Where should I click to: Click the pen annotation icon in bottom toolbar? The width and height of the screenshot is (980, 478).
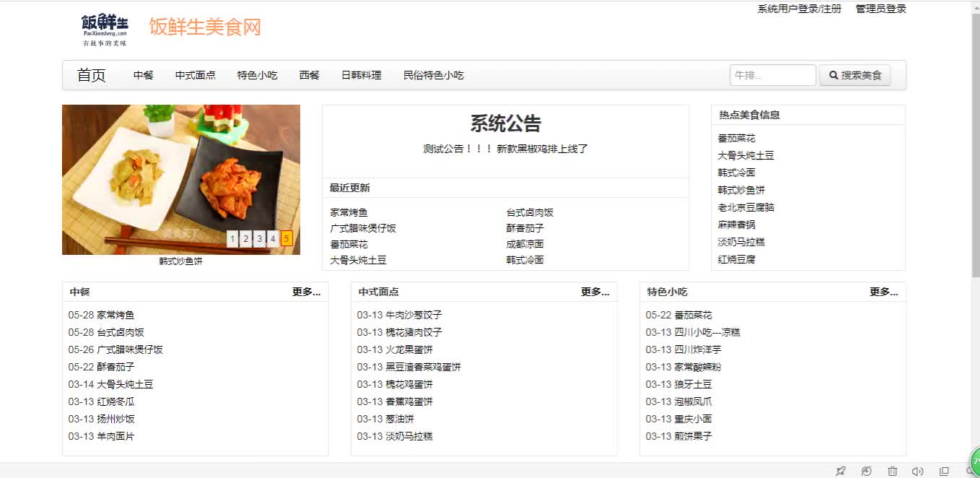[865, 470]
